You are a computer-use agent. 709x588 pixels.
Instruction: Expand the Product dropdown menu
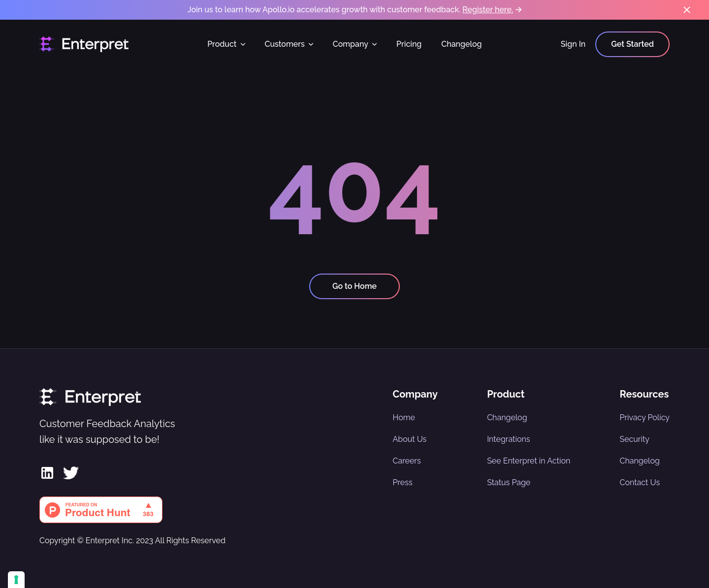(226, 44)
